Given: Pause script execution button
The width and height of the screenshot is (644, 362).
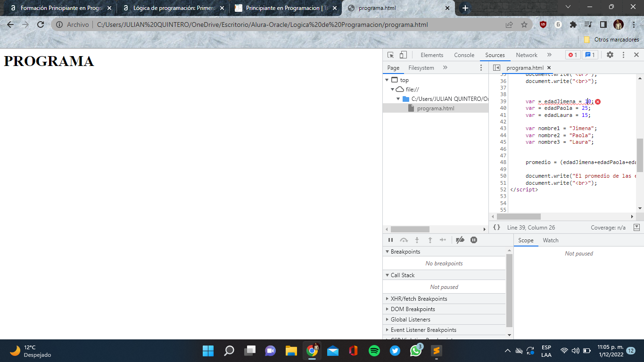Looking at the screenshot, I should pyautogui.click(x=390, y=240).
